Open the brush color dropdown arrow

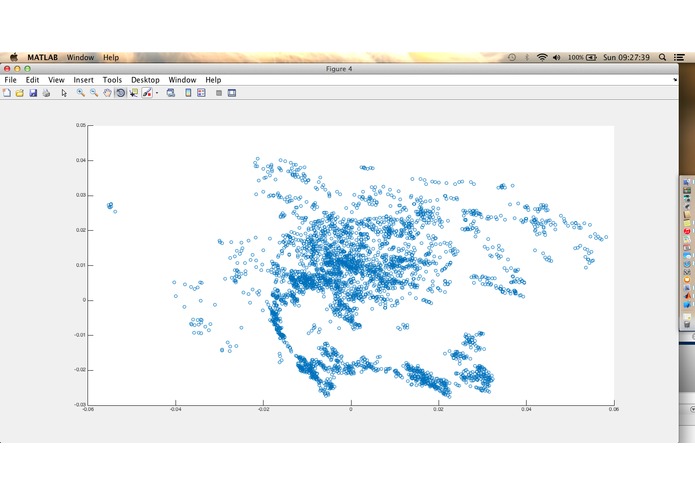pos(157,93)
